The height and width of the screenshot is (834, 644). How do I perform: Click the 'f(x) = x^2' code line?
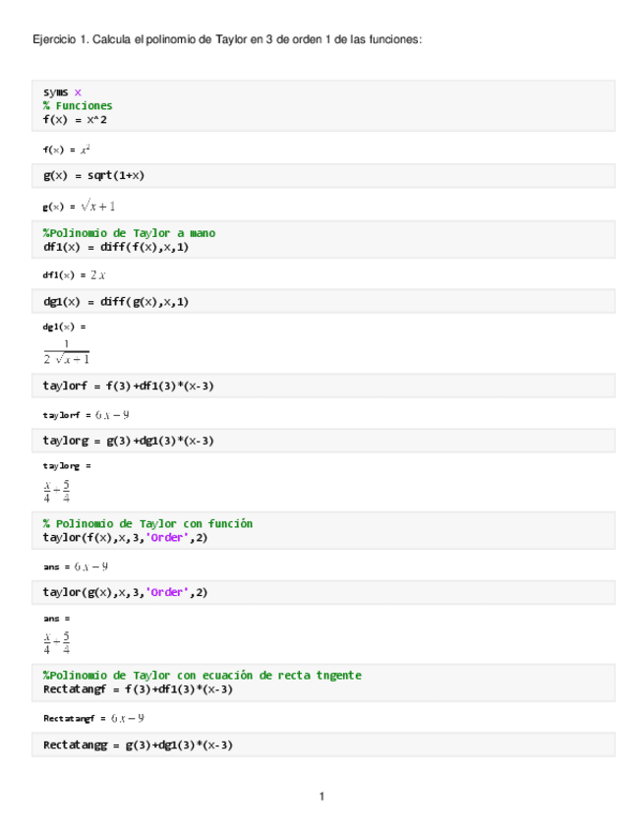click(x=82, y=119)
